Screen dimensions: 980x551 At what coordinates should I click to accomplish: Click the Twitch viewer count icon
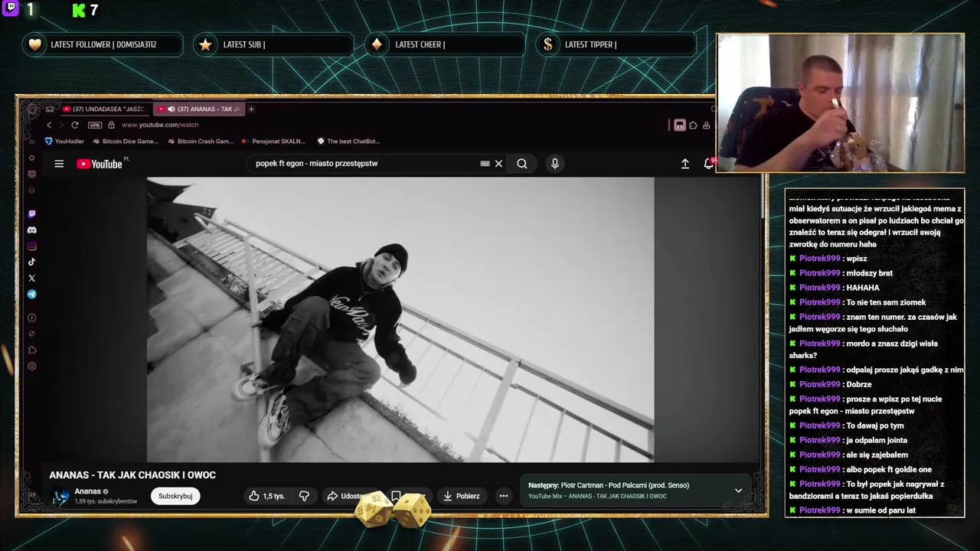(11, 9)
